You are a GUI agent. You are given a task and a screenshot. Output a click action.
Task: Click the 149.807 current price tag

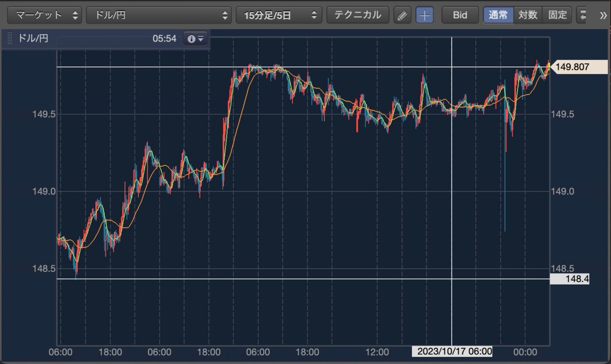click(x=580, y=67)
